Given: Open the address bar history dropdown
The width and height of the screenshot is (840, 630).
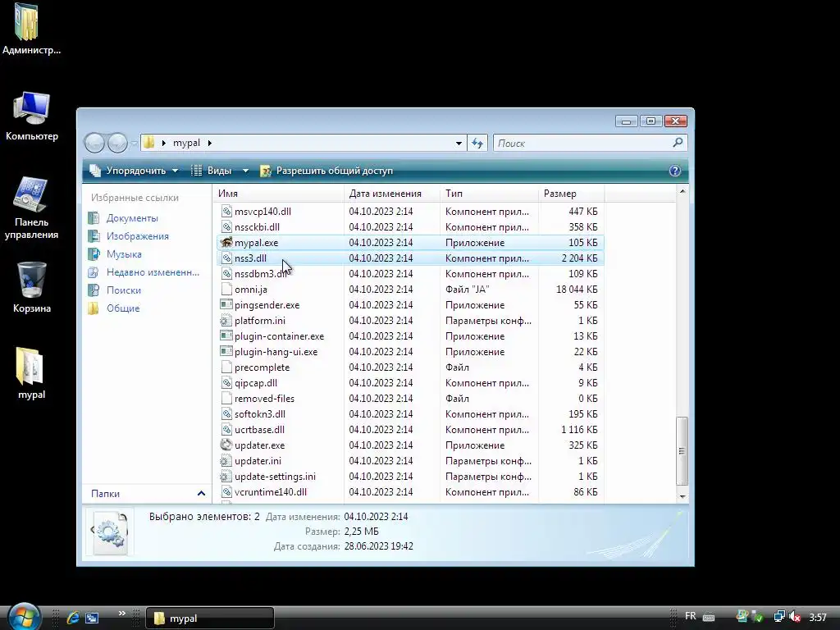Looking at the screenshot, I should coord(459,143).
